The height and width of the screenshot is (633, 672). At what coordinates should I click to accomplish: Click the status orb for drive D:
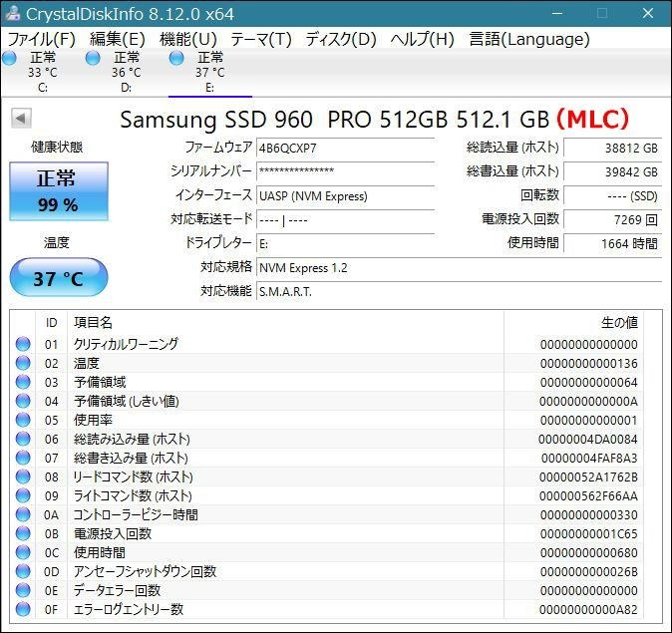click(93, 58)
